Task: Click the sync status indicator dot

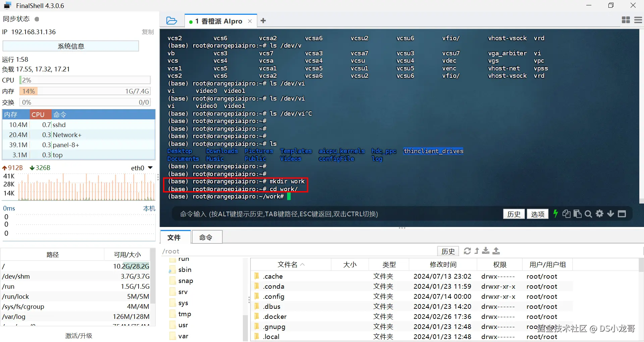Action: pyautogui.click(x=37, y=19)
